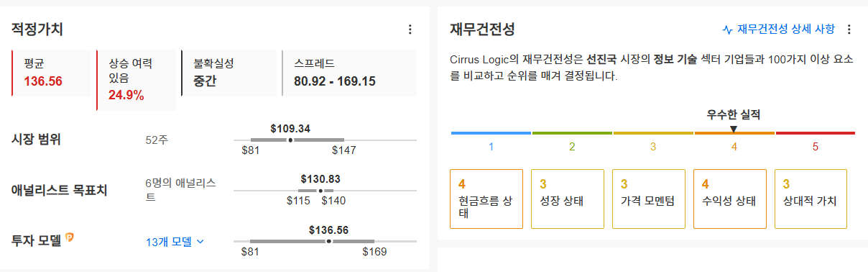Click the blue segment numbered 1
Viewport: 868px width, 272px height.
pyautogui.click(x=491, y=133)
